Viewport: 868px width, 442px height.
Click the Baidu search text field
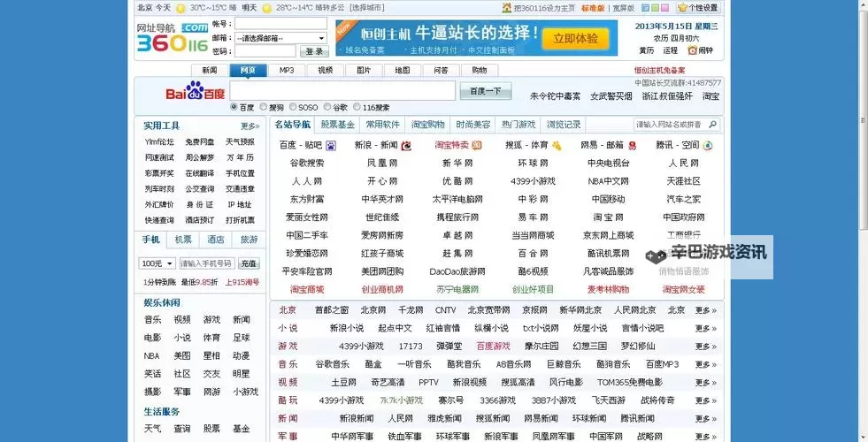click(x=342, y=91)
